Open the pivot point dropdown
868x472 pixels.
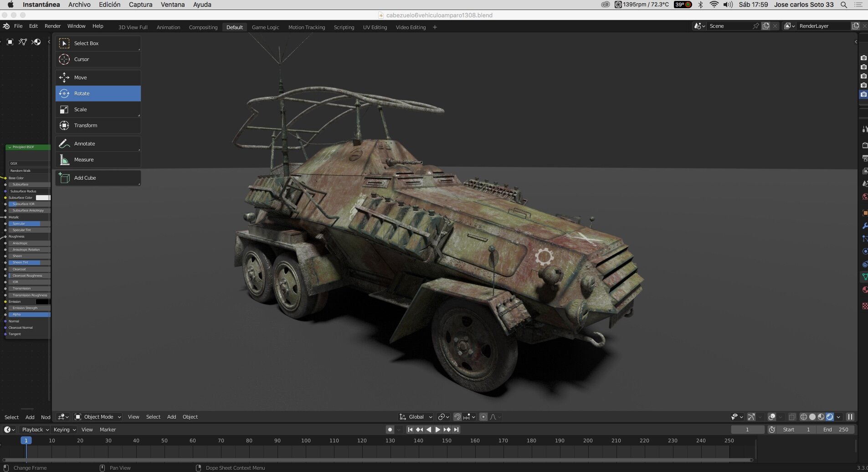(443, 417)
